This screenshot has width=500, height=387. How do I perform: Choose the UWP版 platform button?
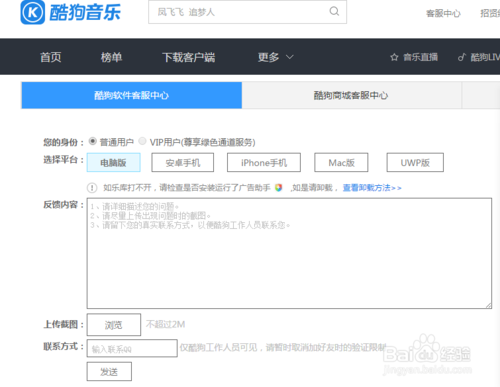point(415,163)
